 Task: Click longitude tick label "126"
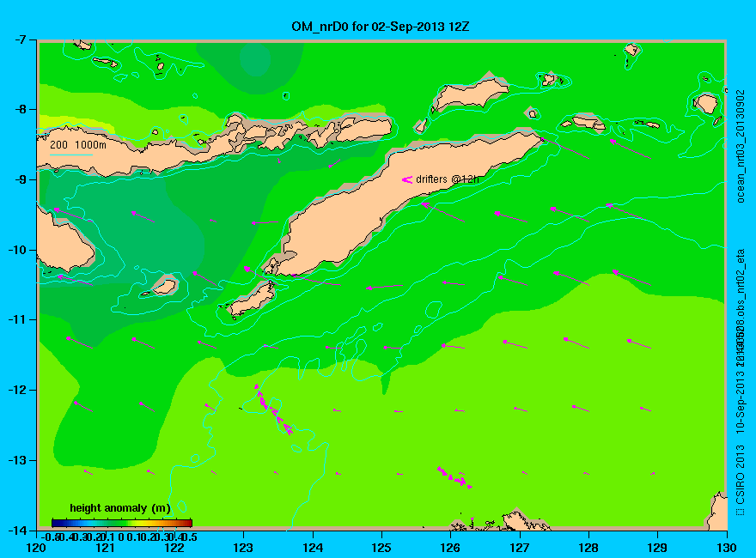[x=451, y=548]
